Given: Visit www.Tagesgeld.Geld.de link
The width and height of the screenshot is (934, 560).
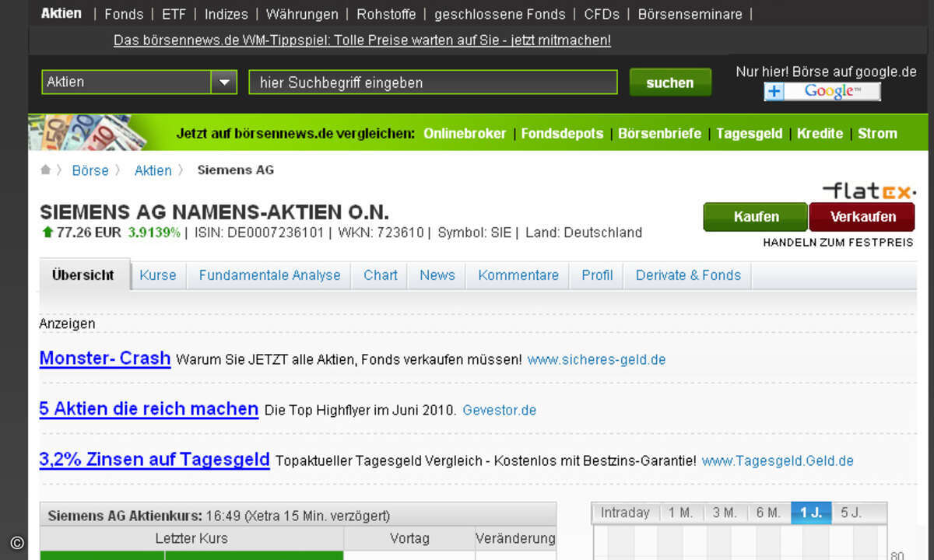Looking at the screenshot, I should click(x=778, y=461).
